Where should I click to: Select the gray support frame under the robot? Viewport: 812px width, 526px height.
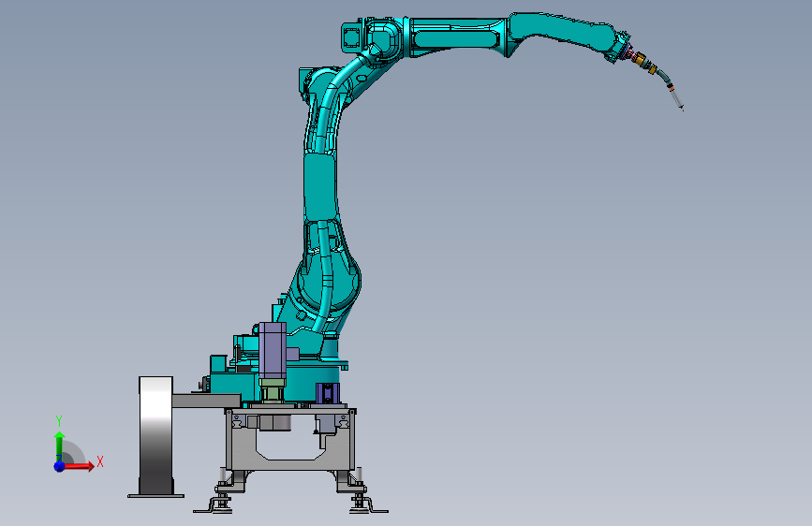(290, 439)
